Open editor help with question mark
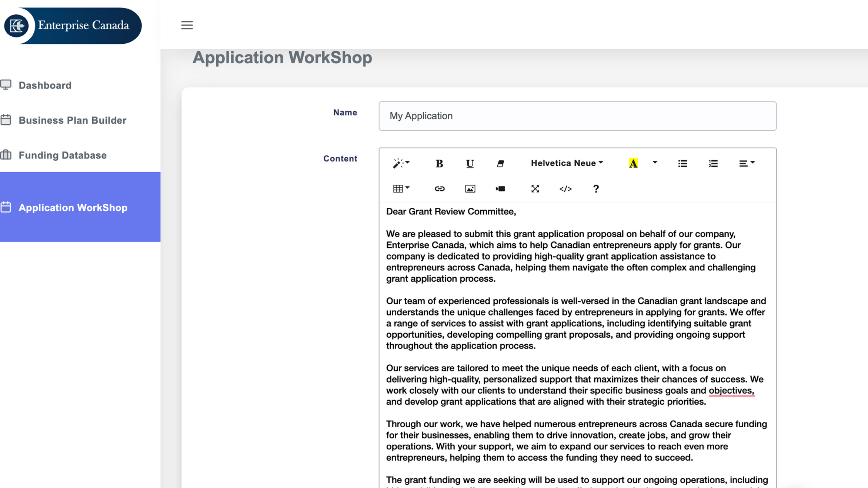Screen dimensions: 868x488 coord(596,189)
